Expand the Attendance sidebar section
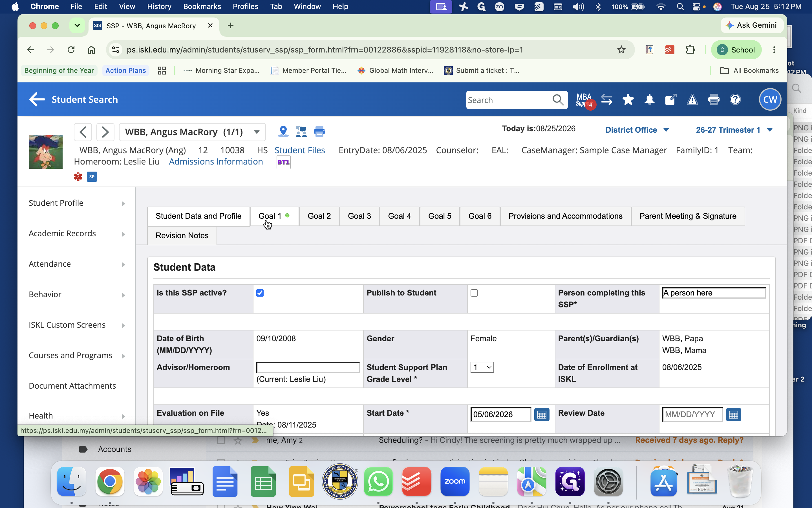 [77, 264]
